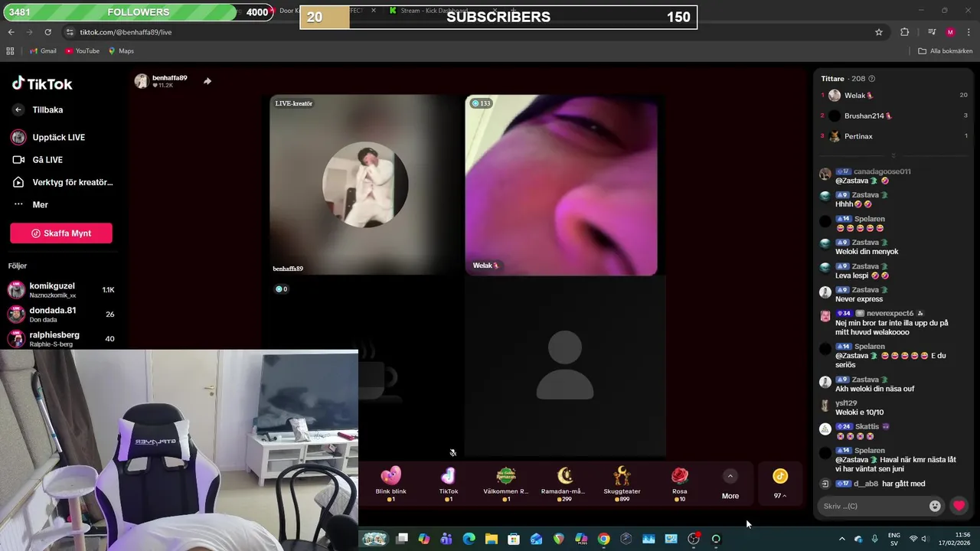Click the empty guest avatar tile
Screen dimensions: 980x551
click(565, 366)
